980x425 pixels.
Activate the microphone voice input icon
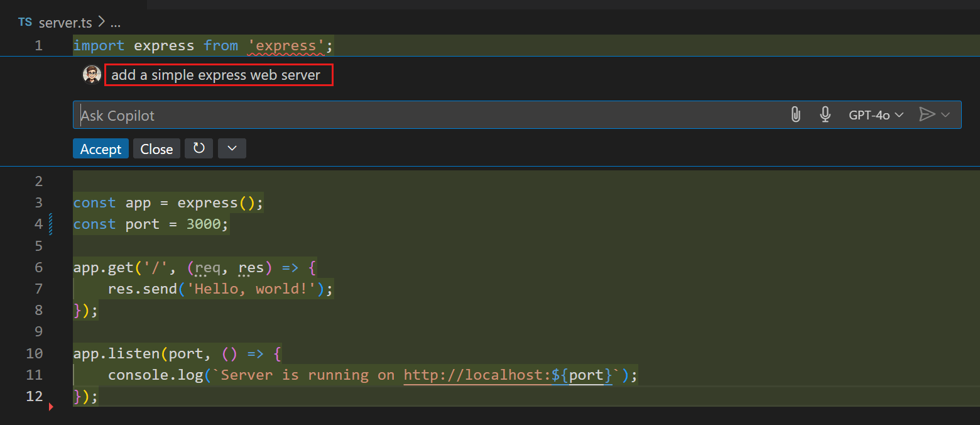[x=825, y=114]
